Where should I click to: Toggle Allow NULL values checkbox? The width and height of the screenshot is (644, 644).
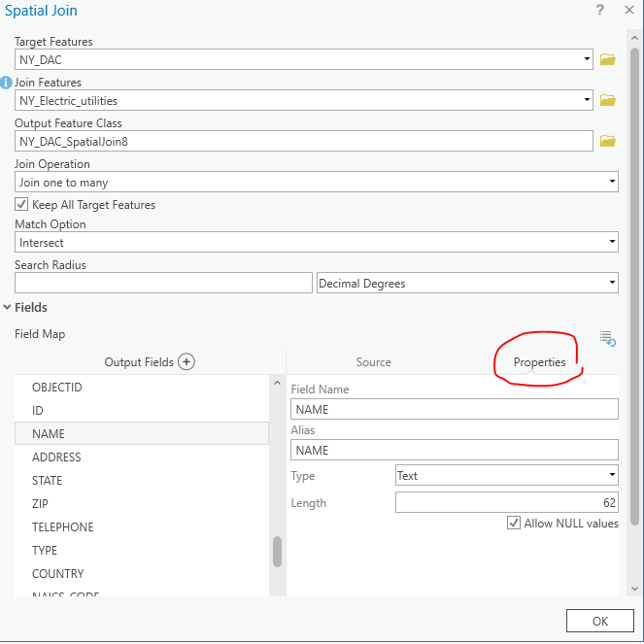click(x=514, y=524)
